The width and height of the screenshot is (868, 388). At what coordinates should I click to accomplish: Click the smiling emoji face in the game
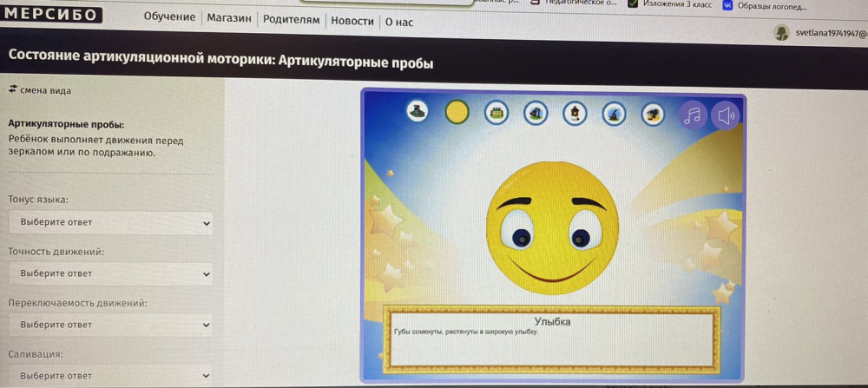click(x=552, y=227)
